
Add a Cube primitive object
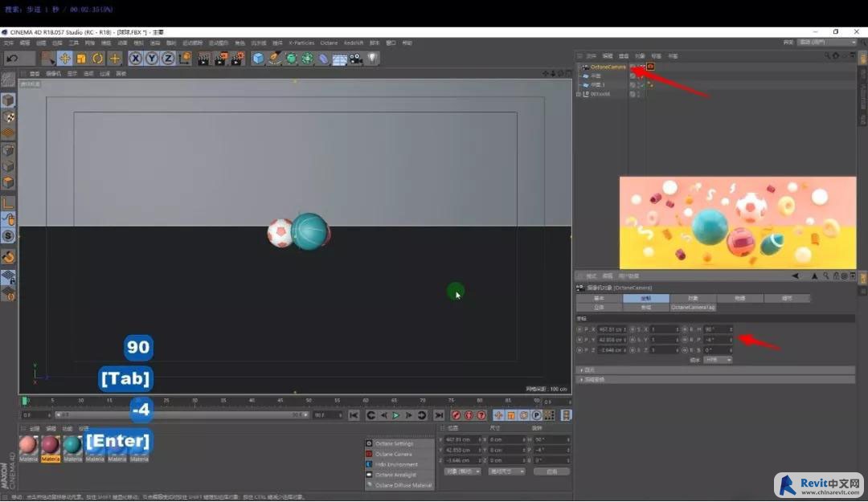(x=258, y=58)
